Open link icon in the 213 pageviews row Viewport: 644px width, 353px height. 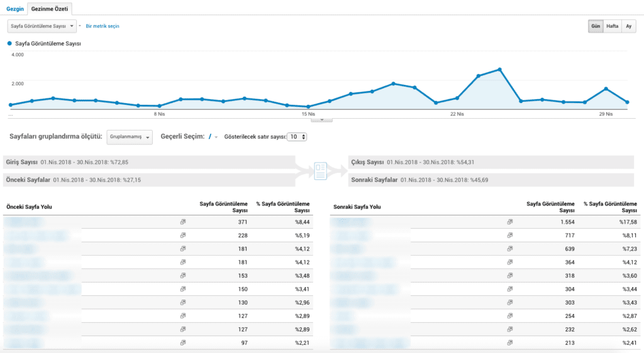(510, 343)
